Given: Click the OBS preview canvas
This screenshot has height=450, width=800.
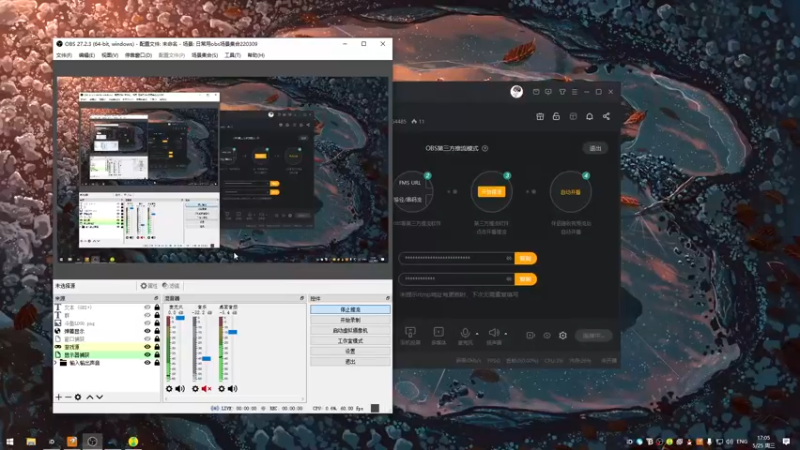Looking at the screenshot, I should 222,170.
